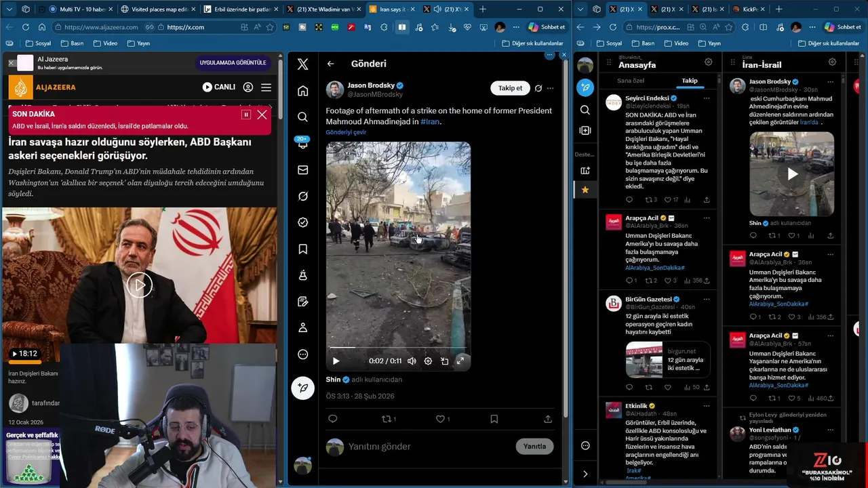868x488 pixels.
Task: Expand the video to fullscreen
Action: [x=460, y=361]
